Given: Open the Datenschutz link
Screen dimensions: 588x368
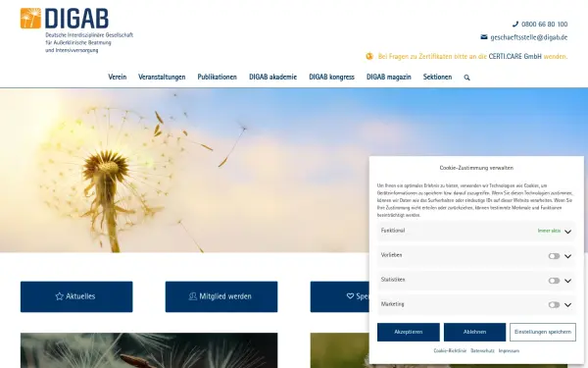Looking at the screenshot, I should [x=482, y=350].
